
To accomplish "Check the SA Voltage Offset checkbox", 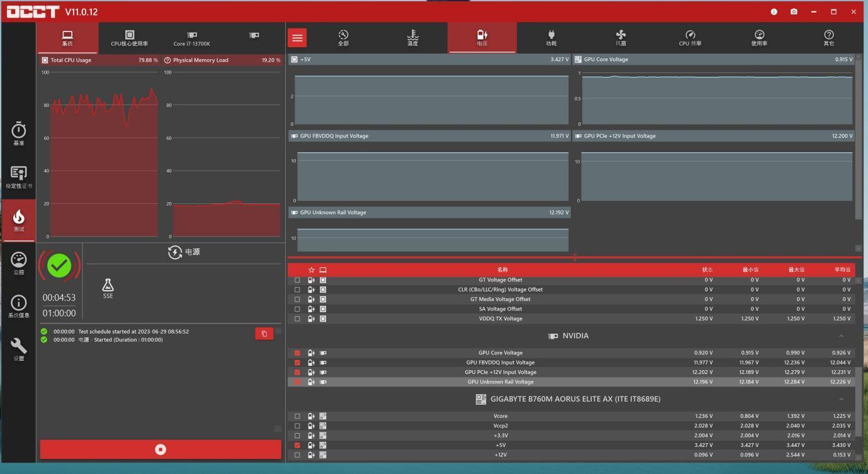I will click(297, 309).
